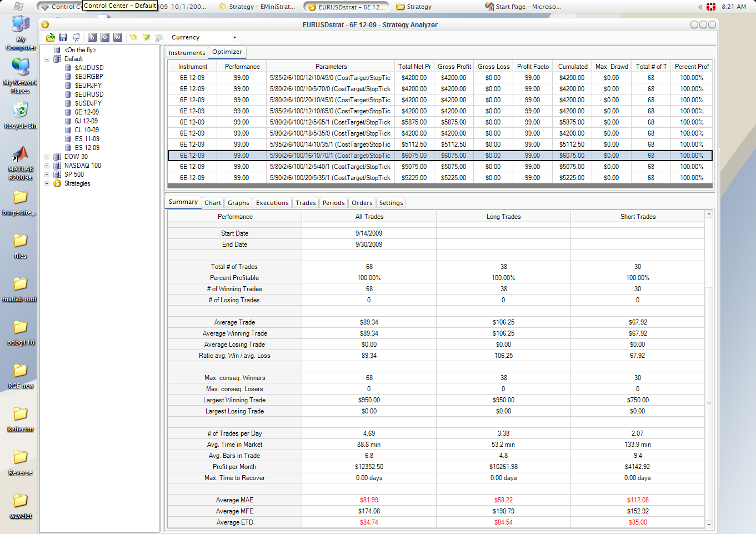Click the summary panel scroll down arrow
Screen dimensions: 756x534
coord(709,524)
